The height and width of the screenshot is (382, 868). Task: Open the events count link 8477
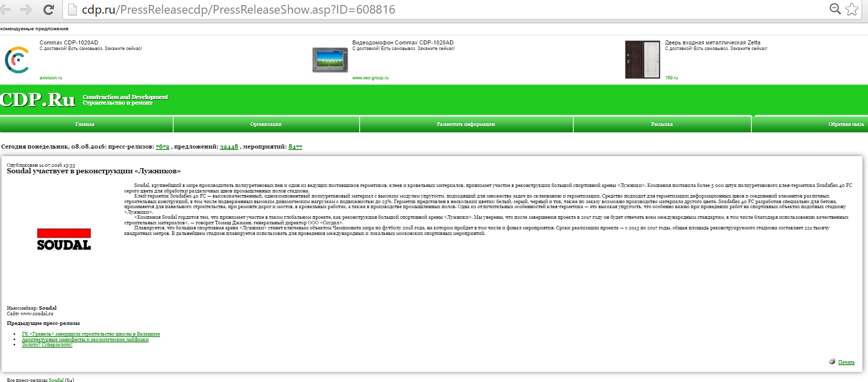295,147
